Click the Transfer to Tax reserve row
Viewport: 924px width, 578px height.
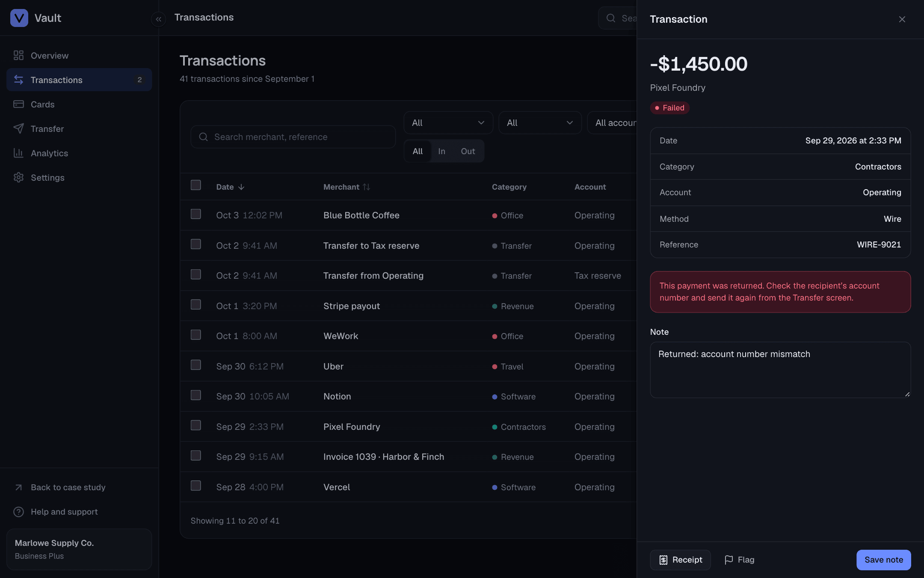[409, 246]
